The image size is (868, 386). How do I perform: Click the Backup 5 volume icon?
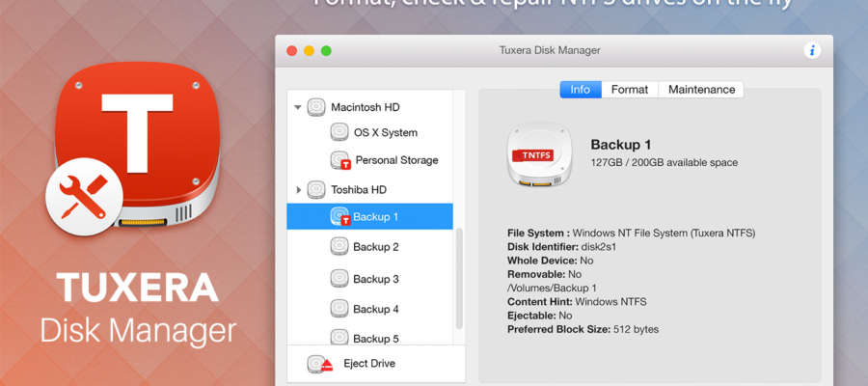[x=339, y=337]
